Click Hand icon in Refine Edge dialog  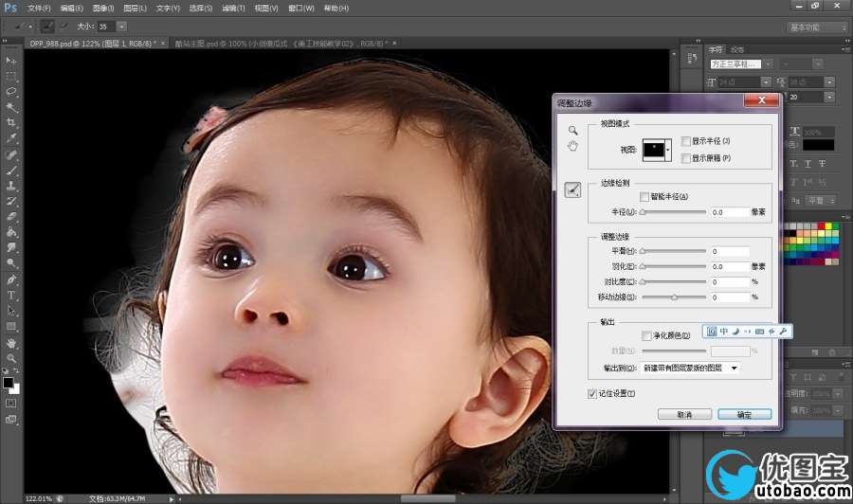point(572,146)
